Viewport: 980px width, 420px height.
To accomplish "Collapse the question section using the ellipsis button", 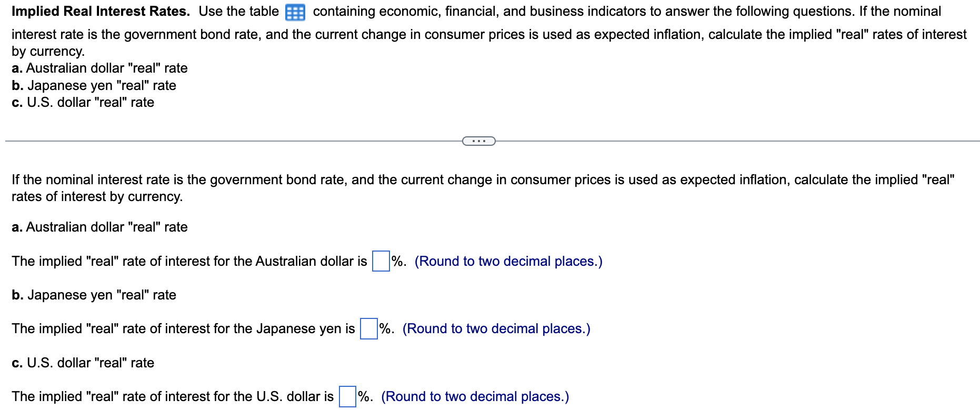I will click(x=478, y=141).
